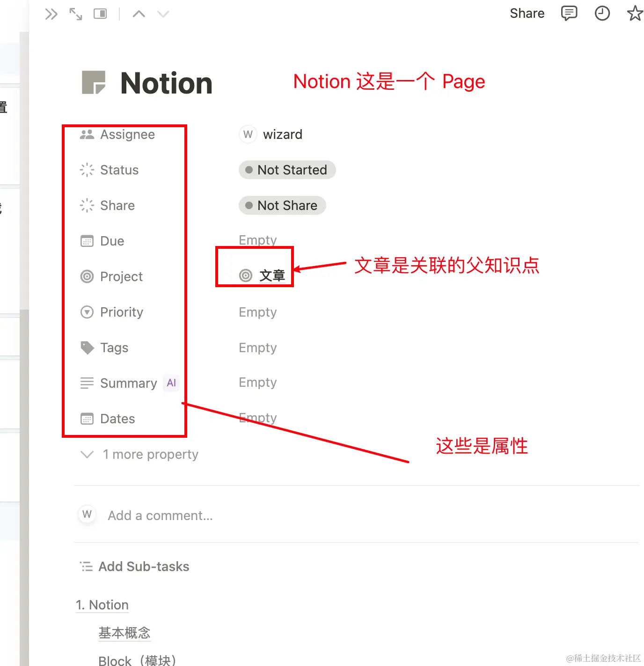
Task: Click the W avatar beside wizard
Action: pos(248,134)
